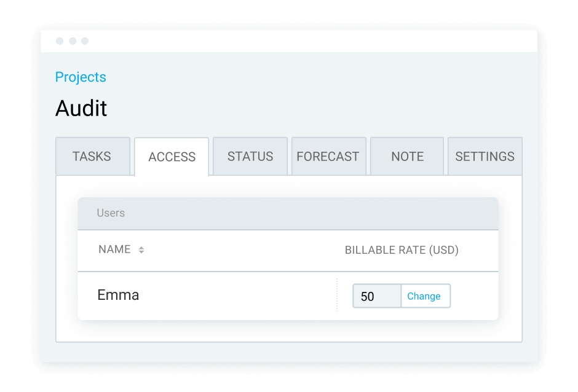This screenshot has width=578, height=392.
Task: Click the middle window control dot
Action: [x=73, y=41]
